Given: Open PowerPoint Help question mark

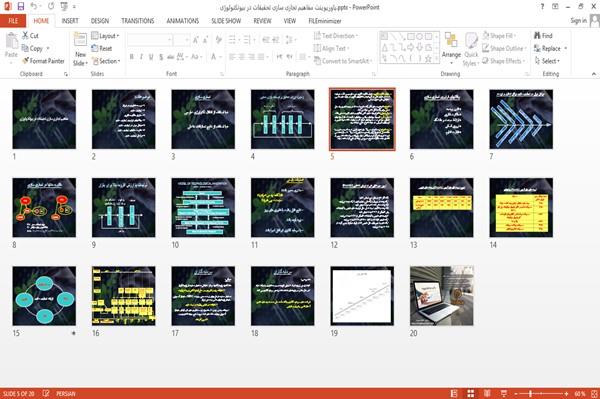Looking at the screenshot, I should 542,7.
